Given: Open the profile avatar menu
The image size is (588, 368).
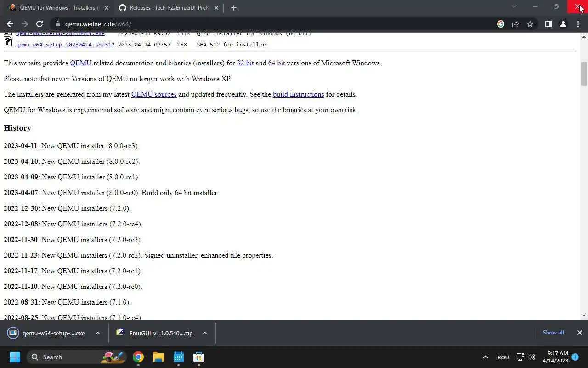Looking at the screenshot, I should (563, 24).
